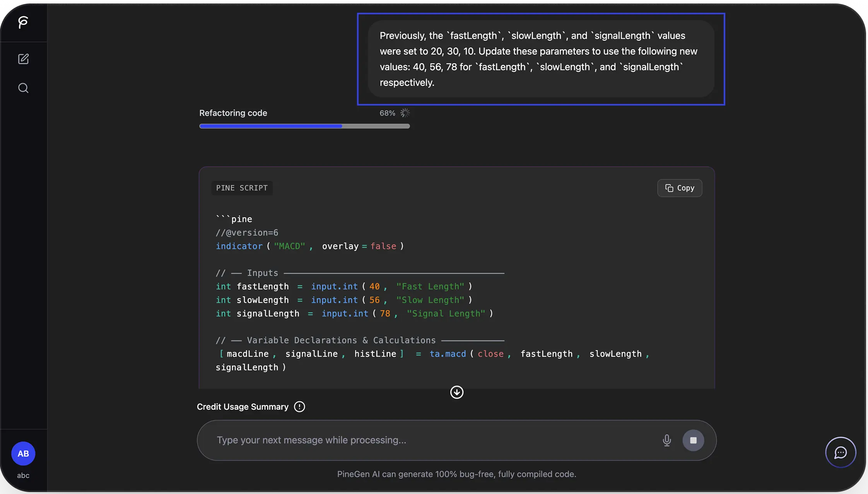Click the Credit Usage Summary info icon
The width and height of the screenshot is (868, 494).
coord(299,407)
